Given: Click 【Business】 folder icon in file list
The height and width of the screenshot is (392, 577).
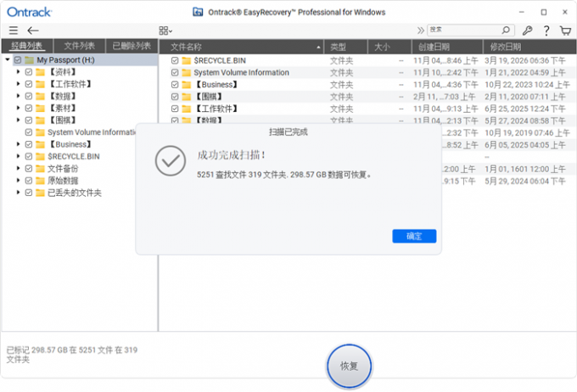Looking at the screenshot, I should 187,85.
